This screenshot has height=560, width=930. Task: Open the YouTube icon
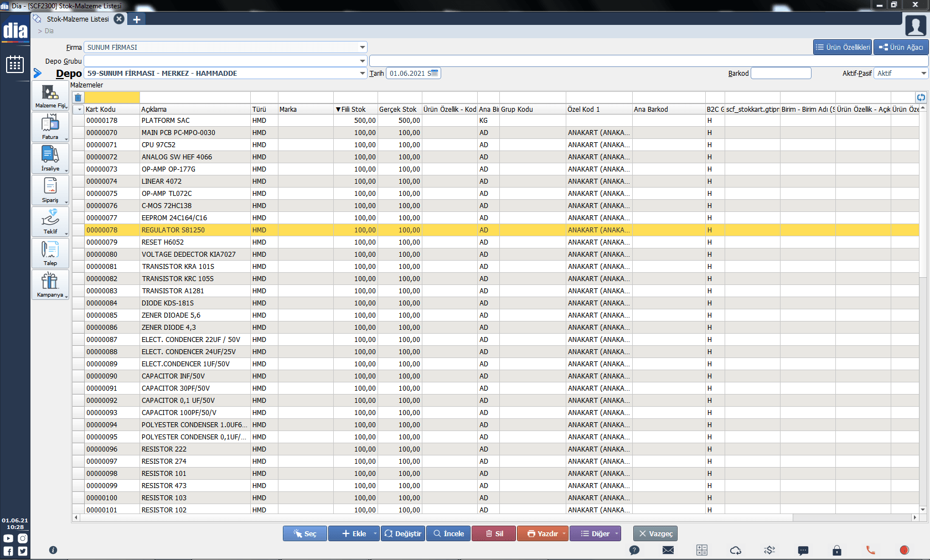click(x=8, y=538)
